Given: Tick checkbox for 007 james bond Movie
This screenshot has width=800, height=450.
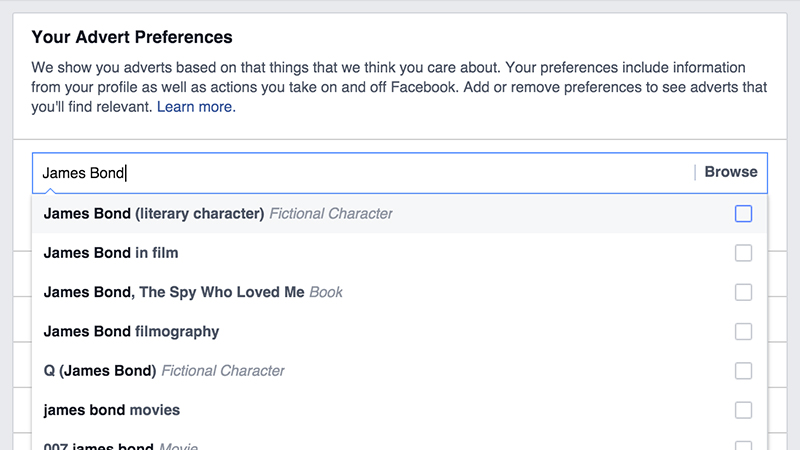Looking at the screenshot, I should [x=743, y=445].
